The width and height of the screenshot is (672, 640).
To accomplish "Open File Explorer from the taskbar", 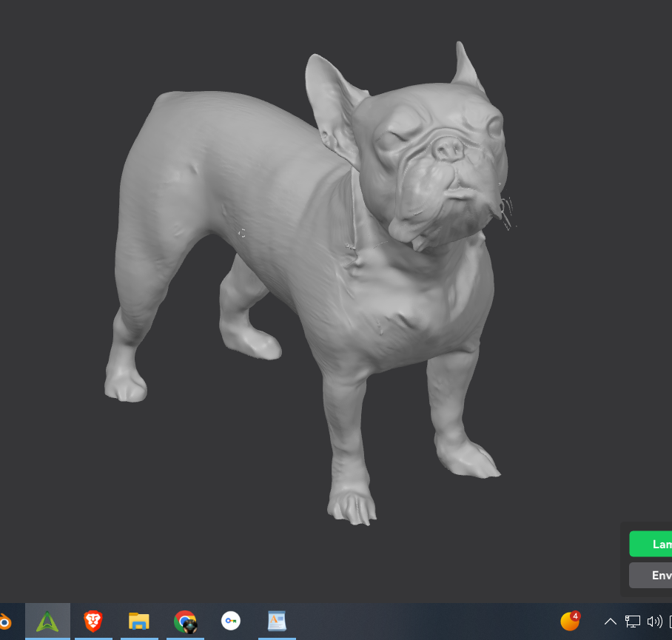I will click(139, 622).
